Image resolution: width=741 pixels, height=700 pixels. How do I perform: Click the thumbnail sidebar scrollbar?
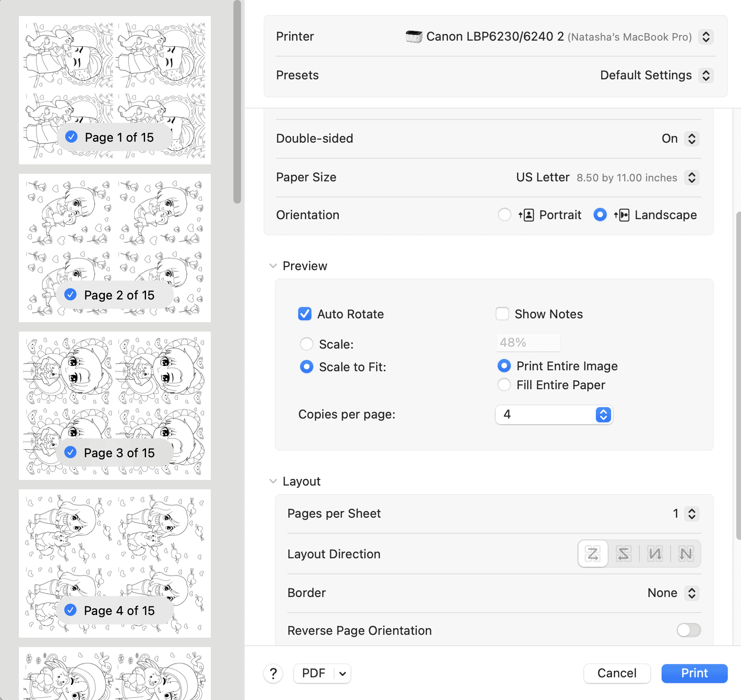237,102
